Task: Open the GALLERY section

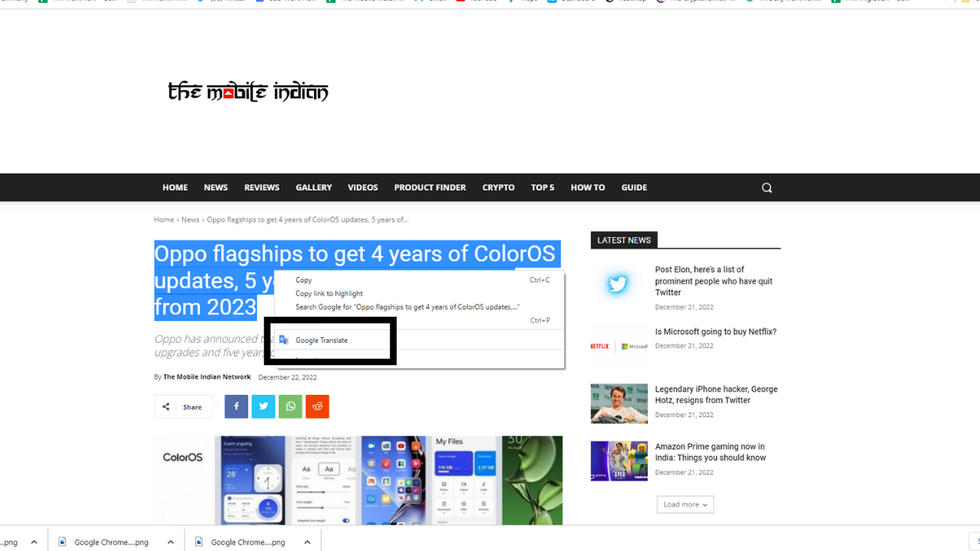Action: point(314,187)
